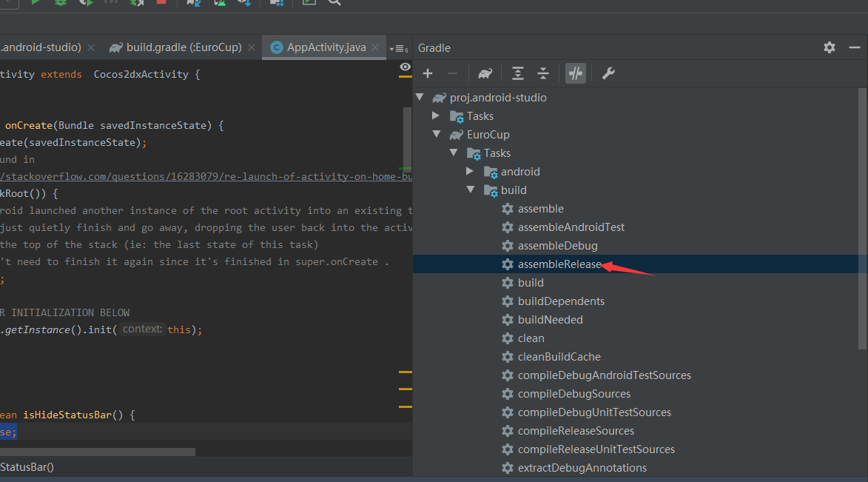Click the editor horizontal scrollbar
This screenshot has width=868, height=482.
pos(98,452)
